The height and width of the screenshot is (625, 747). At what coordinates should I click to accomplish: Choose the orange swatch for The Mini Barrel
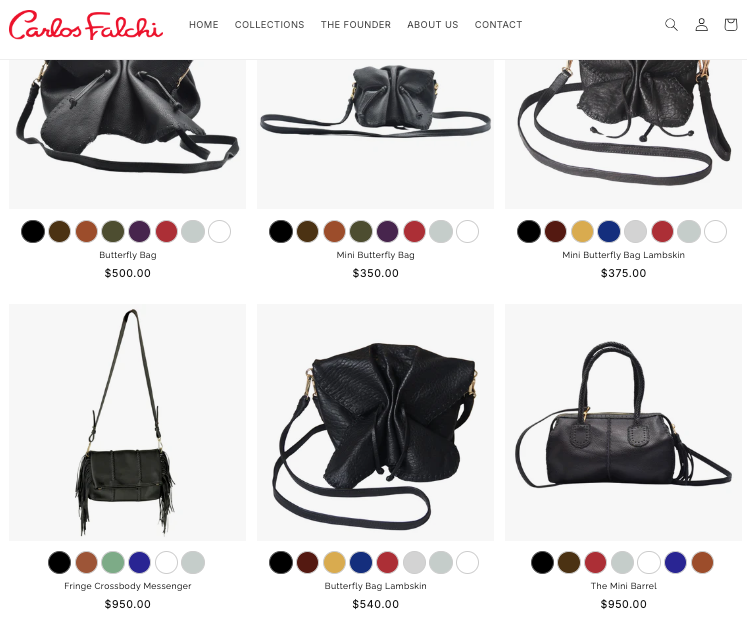click(702, 563)
